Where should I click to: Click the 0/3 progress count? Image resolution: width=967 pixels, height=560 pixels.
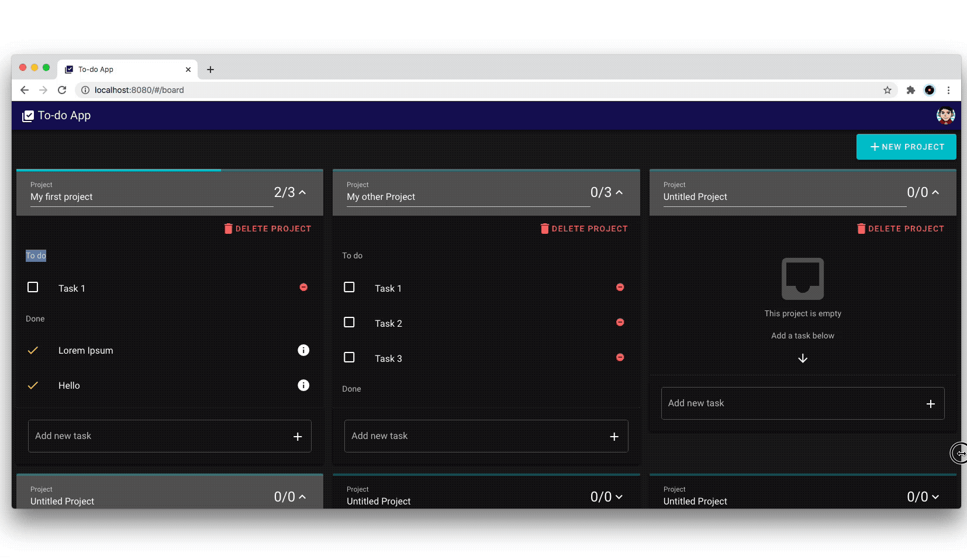click(601, 192)
